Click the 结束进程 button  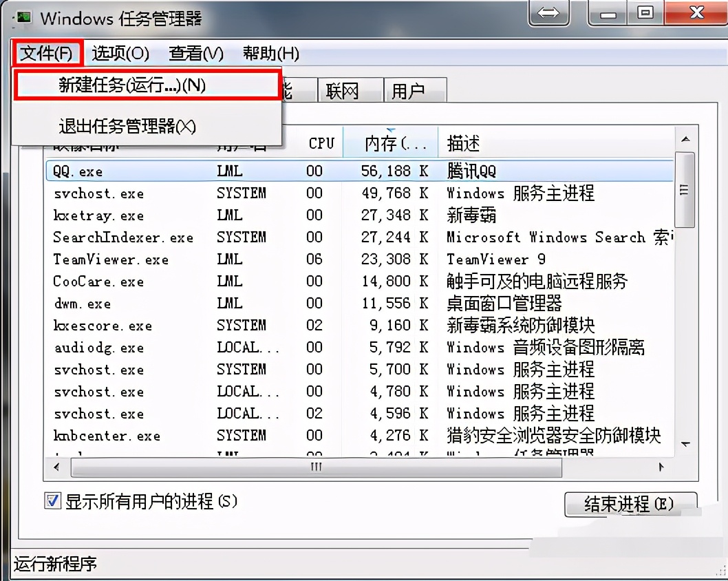click(630, 505)
